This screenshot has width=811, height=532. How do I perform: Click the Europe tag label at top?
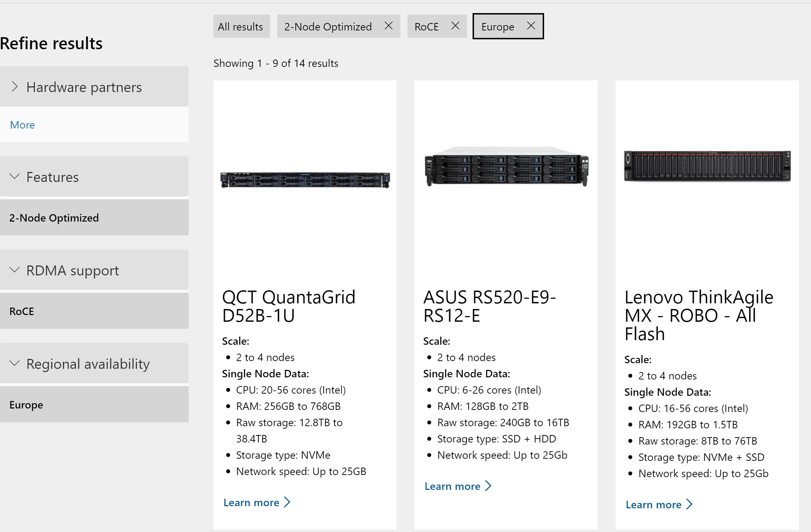498,27
